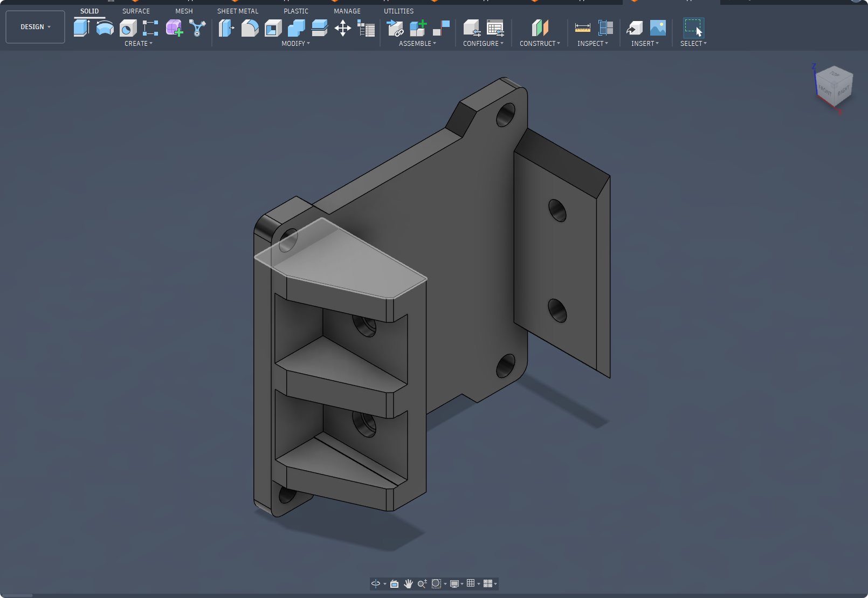Open the DESIGN workspace dropdown

click(35, 27)
